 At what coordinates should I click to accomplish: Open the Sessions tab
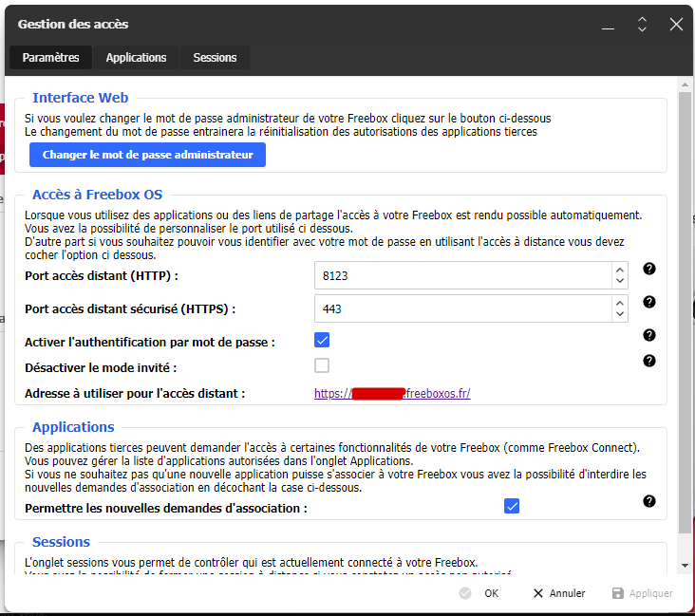click(x=215, y=58)
